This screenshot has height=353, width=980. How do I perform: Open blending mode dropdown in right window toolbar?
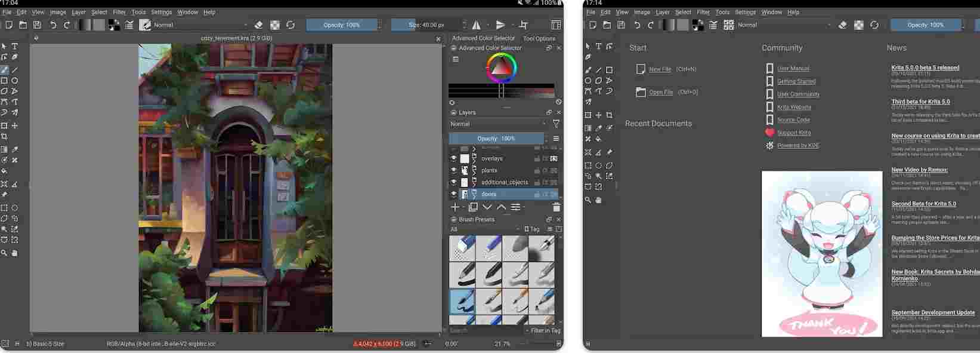[x=785, y=25]
